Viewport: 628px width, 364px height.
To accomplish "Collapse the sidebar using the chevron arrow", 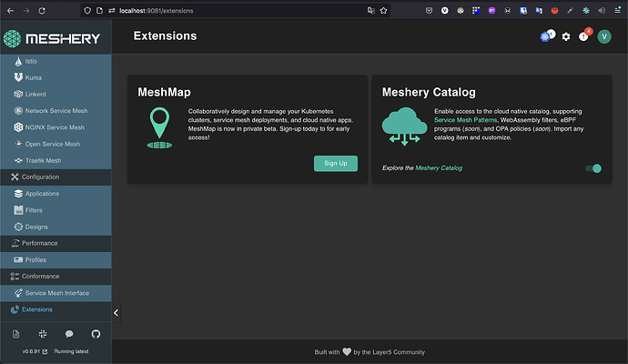I will click(x=116, y=313).
